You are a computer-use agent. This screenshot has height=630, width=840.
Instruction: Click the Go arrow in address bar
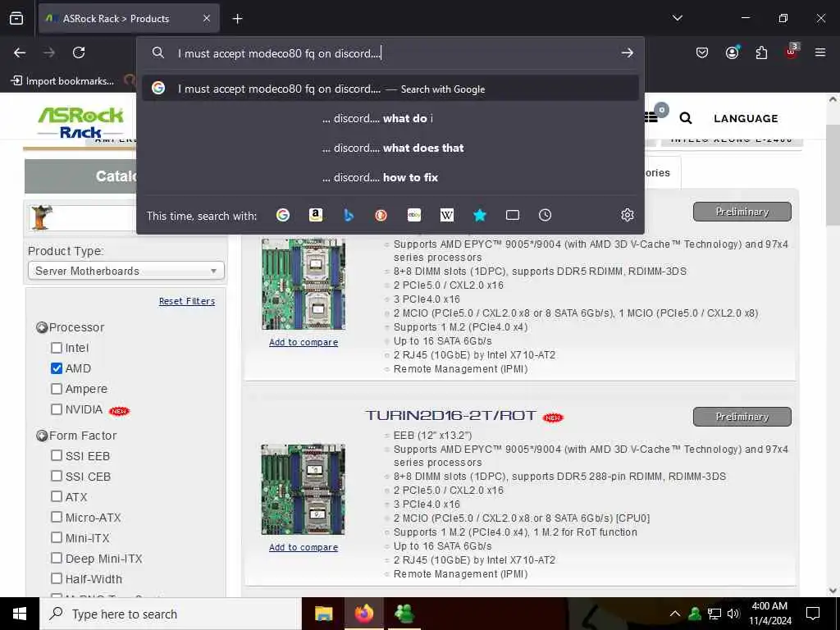(627, 53)
